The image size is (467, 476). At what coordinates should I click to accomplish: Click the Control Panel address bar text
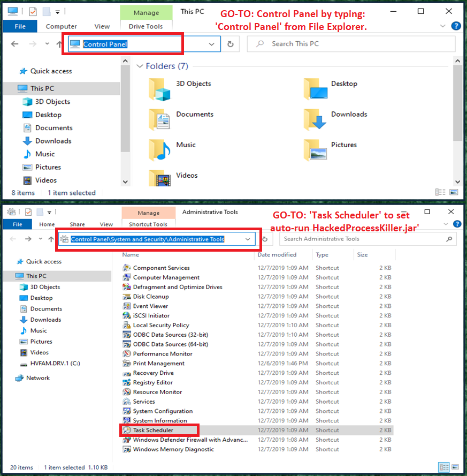click(105, 44)
